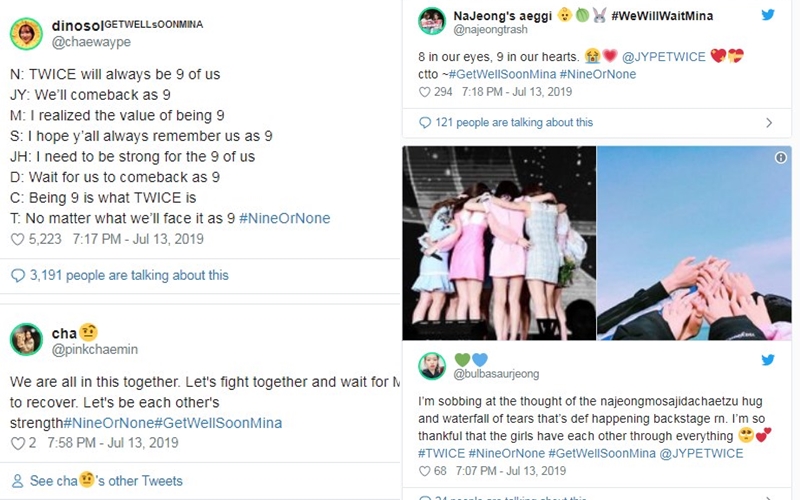Click person icon beside See cha's other Tweets
This screenshot has width=800, height=500.
(x=17, y=481)
